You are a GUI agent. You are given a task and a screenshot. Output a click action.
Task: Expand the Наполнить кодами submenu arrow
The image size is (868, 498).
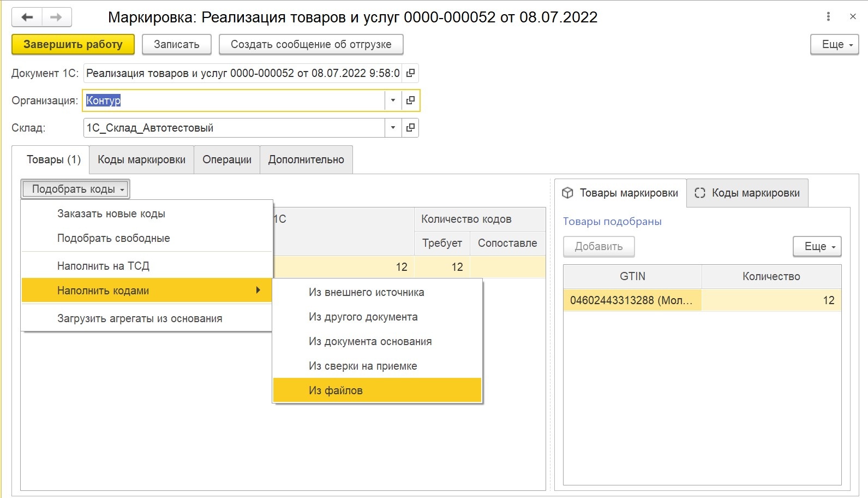click(x=259, y=290)
